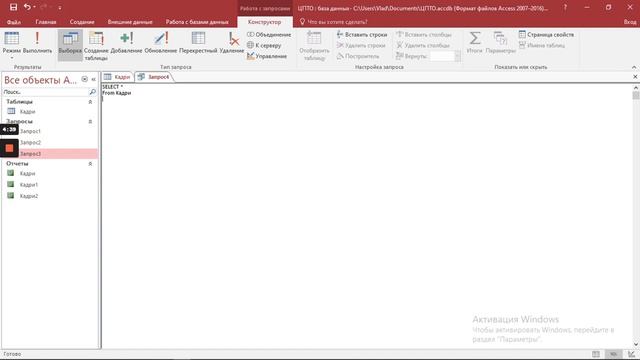Viewport: 640px width, 360px height.
Task: Undo the last action
Action: click(x=27, y=7)
